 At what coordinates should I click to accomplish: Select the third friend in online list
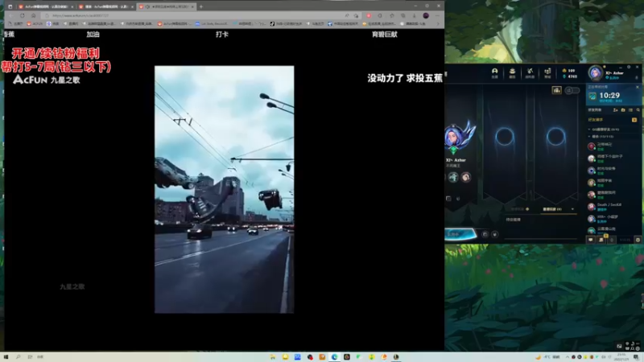click(x=614, y=171)
